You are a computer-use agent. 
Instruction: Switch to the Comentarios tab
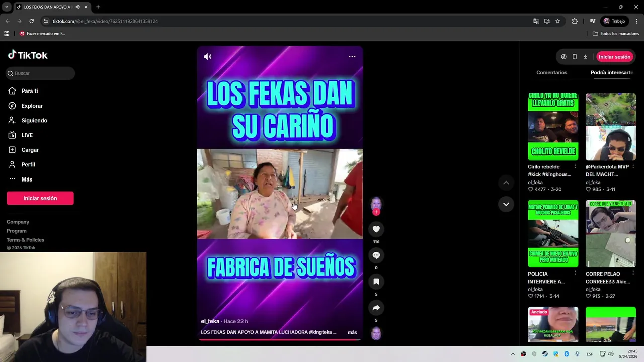tap(551, 73)
